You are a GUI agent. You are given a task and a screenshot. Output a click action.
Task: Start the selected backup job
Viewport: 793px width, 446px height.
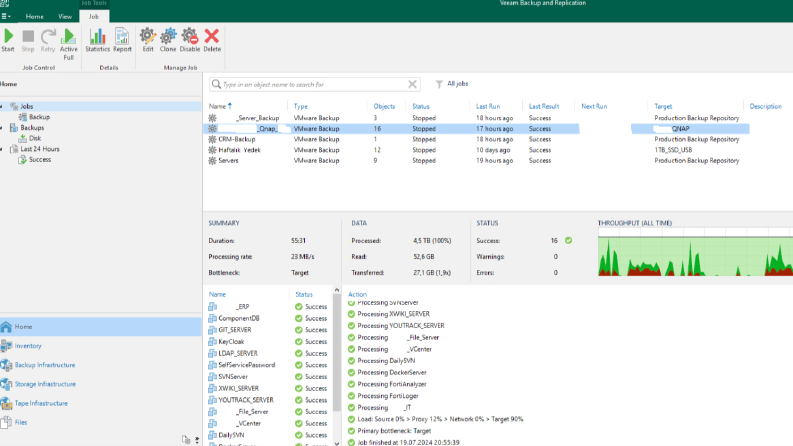coord(8,40)
